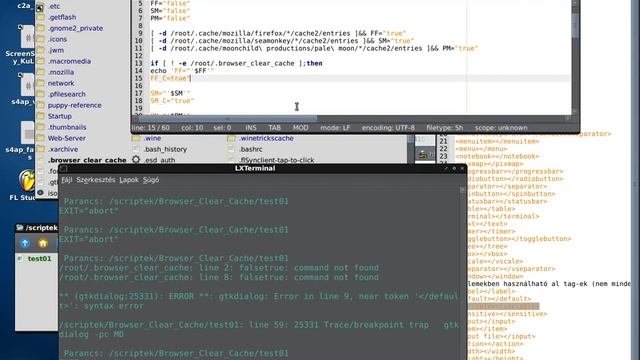
Task: Open the Szerkesztés menu in LXTerminal
Action: pos(96,180)
